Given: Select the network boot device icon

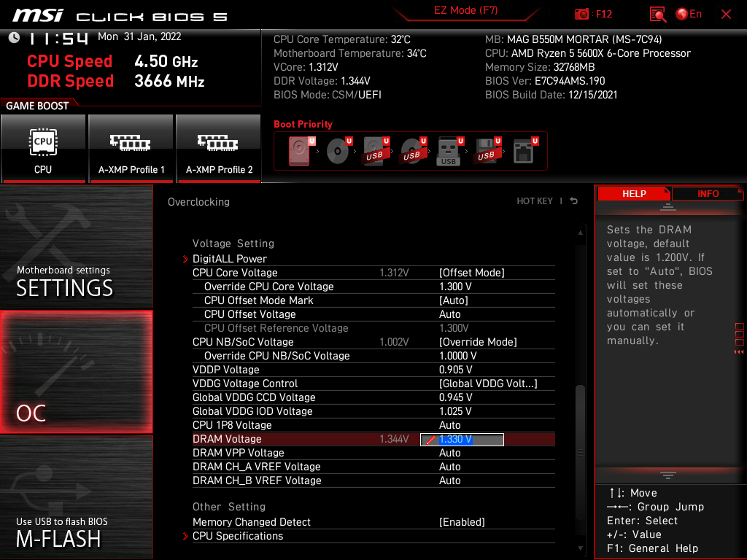Looking at the screenshot, I should click(525, 151).
